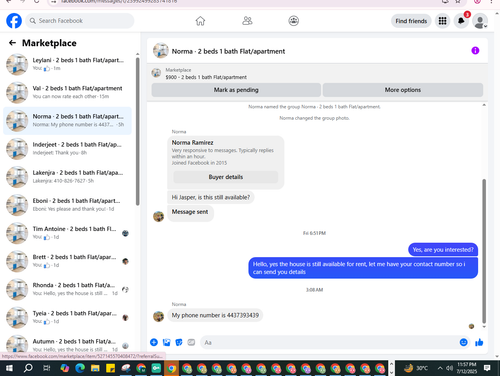Open the Groups icon in top navigation

pos(293,21)
